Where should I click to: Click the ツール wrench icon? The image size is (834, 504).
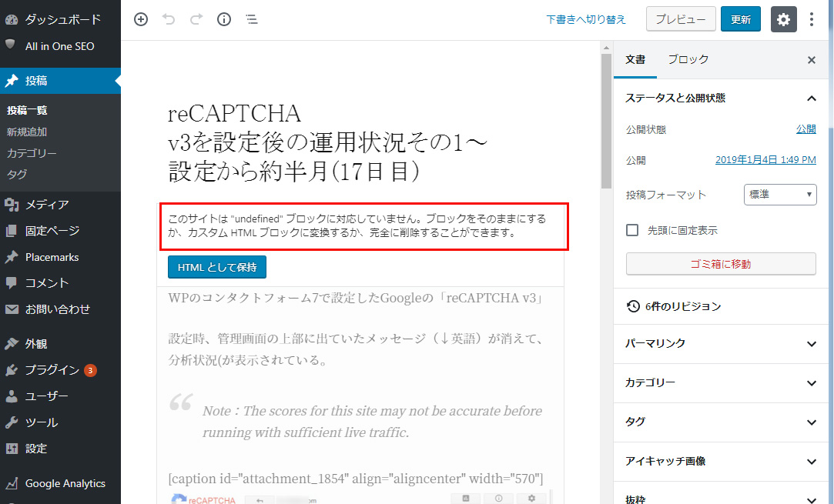12,422
